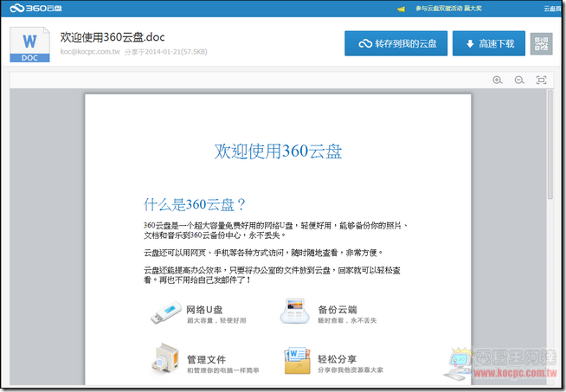Click the share date 分享于2014-01-21(57.5KB) text
The width and height of the screenshot is (566, 392).
pyautogui.click(x=165, y=52)
